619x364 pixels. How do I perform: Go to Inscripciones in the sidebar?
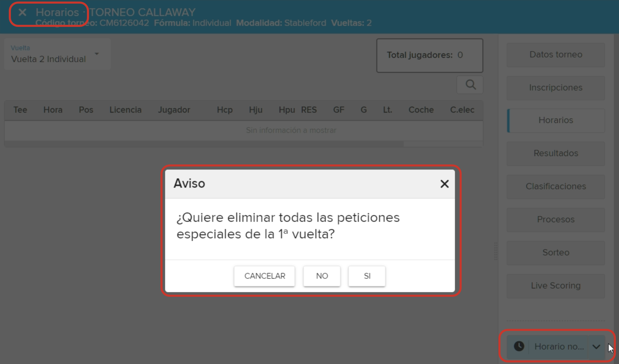pyautogui.click(x=556, y=88)
